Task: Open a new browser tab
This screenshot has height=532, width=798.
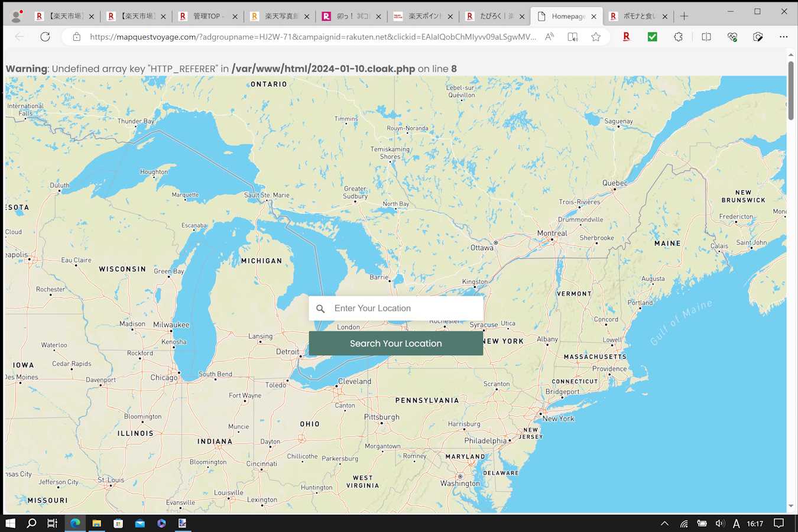Action: point(684,16)
